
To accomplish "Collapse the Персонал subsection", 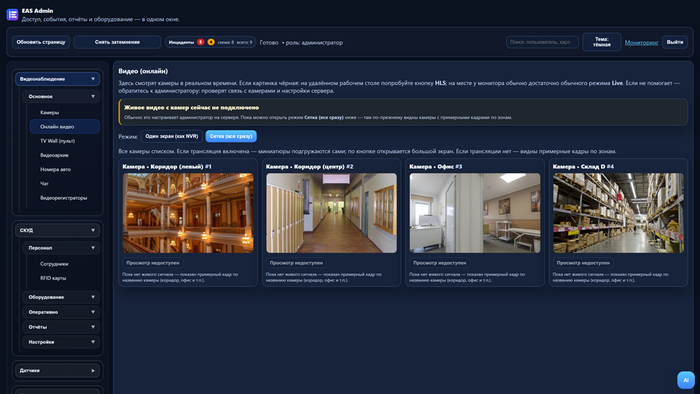I will pyautogui.click(x=61, y=248).
